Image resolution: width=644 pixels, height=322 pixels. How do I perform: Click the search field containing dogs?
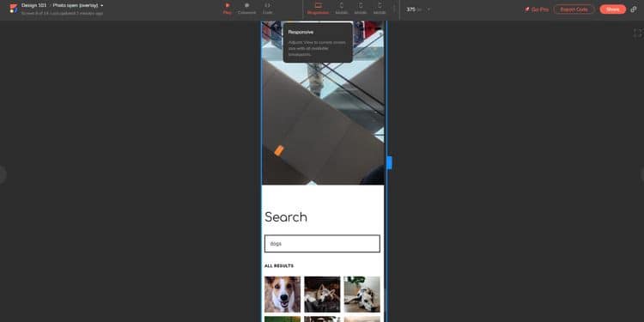(322, 244)
